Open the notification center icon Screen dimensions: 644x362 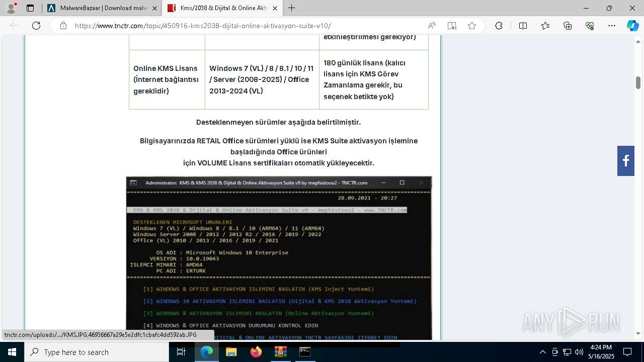click(x=627, y=352)
